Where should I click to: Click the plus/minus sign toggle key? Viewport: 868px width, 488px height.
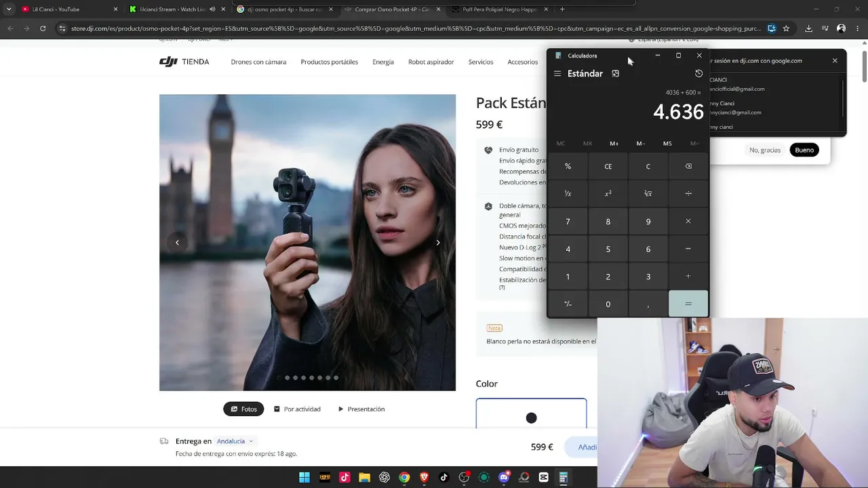click(x=568, y=304)
